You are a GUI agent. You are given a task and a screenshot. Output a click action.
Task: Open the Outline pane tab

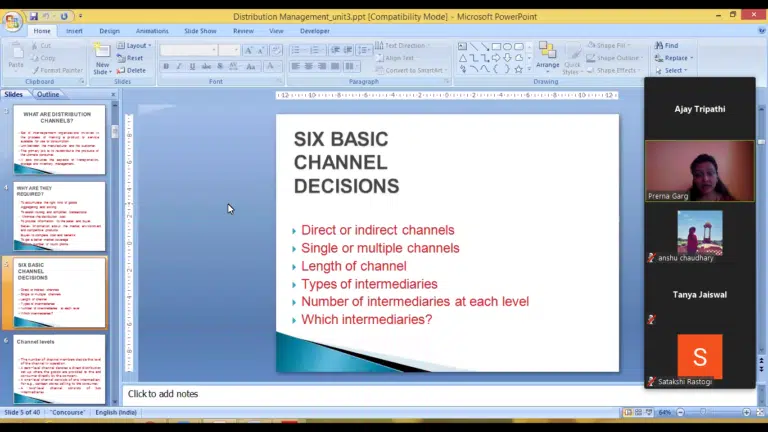(48, 95)
